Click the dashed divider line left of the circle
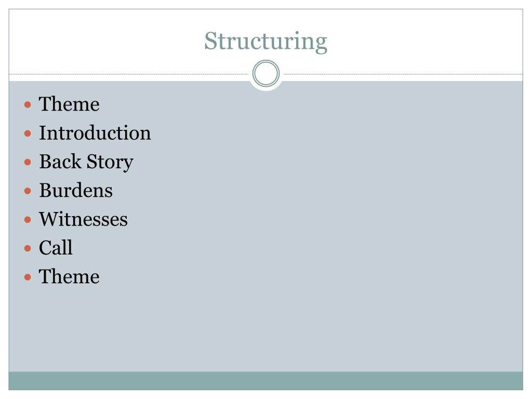 tap(129, 74)
